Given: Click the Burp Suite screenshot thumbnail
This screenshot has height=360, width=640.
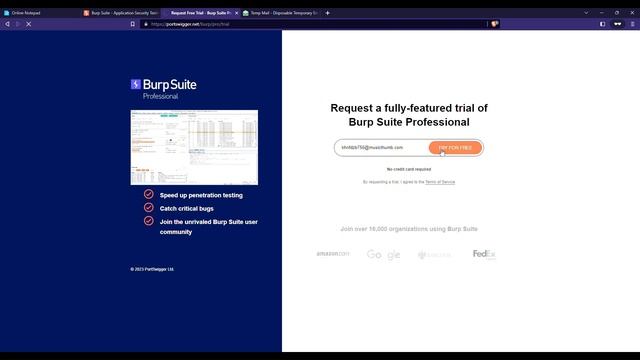Looking at the screenshot, I should [194, 147].
